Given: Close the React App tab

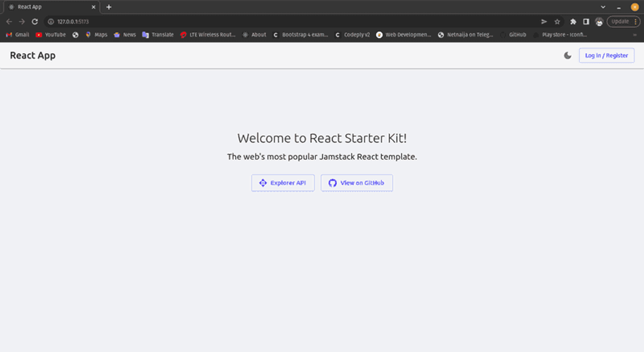Looking at the screenshot, I should [x=93, y=7].
